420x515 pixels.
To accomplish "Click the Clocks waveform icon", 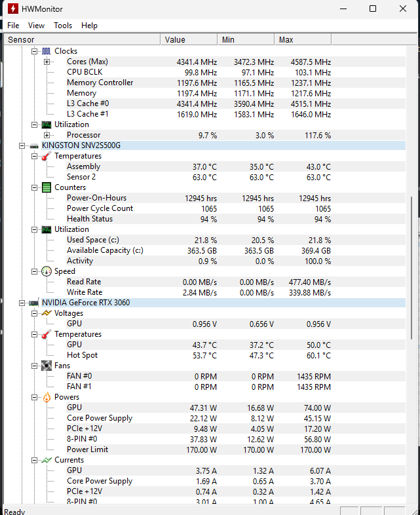I will [x=47, y=51].
